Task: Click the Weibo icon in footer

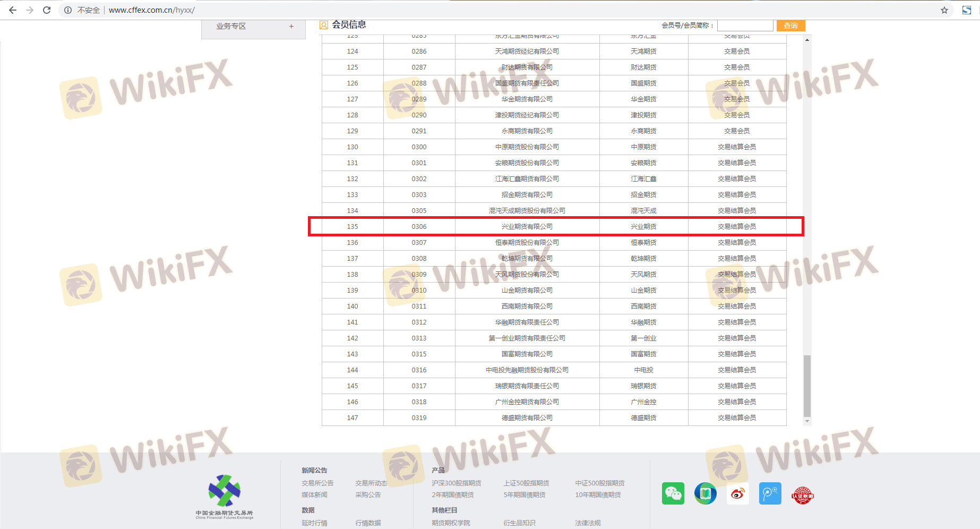Action: (x=737, y=493)
